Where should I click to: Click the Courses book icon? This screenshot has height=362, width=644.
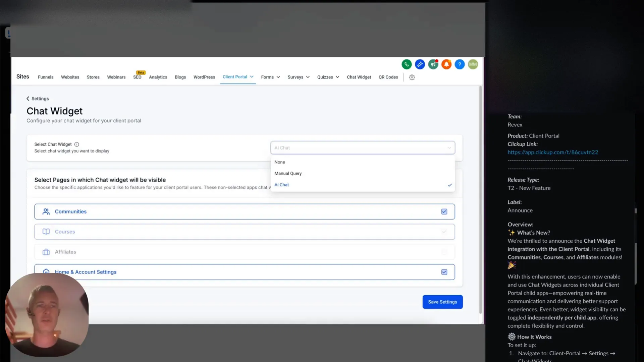[x=46, y=232]
